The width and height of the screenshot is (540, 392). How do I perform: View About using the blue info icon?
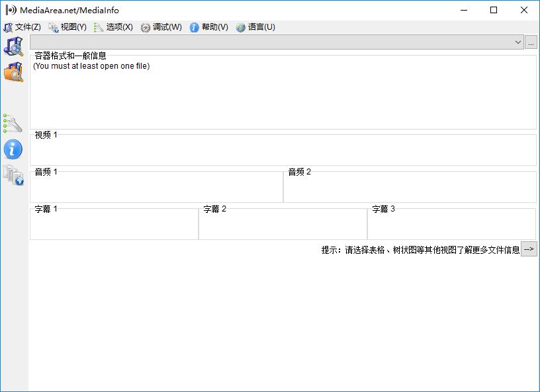(x=13, y=149)
